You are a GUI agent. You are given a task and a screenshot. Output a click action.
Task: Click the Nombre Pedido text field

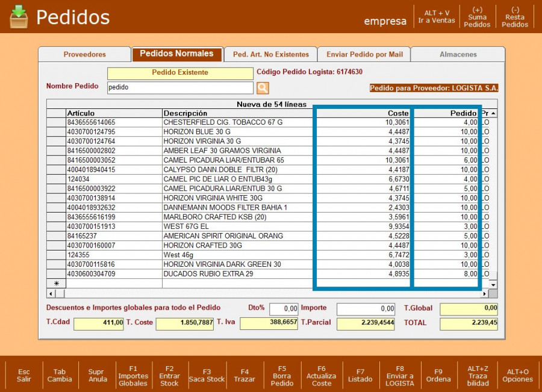tap(179, 88)
